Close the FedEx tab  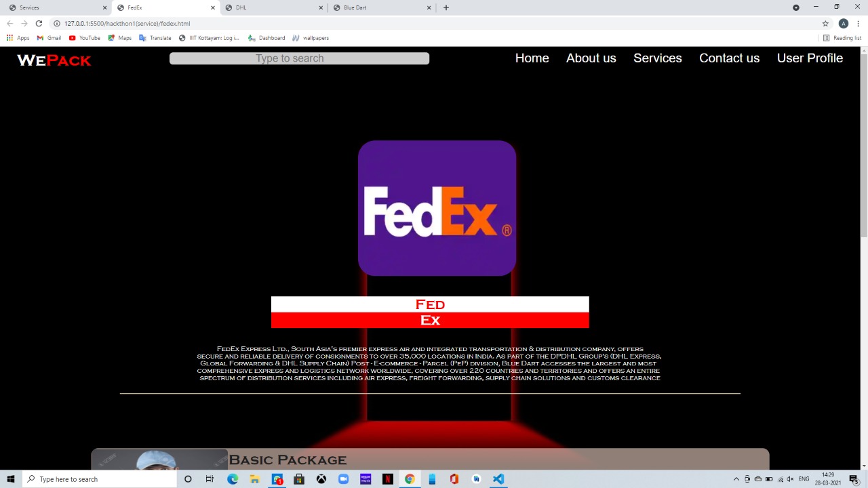pos(213,7)
